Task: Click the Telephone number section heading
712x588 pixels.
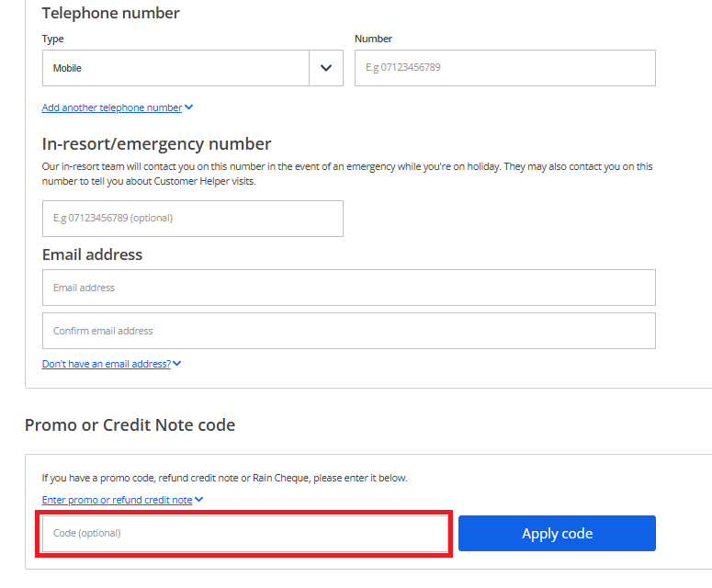Action: (x=111, y=13)
